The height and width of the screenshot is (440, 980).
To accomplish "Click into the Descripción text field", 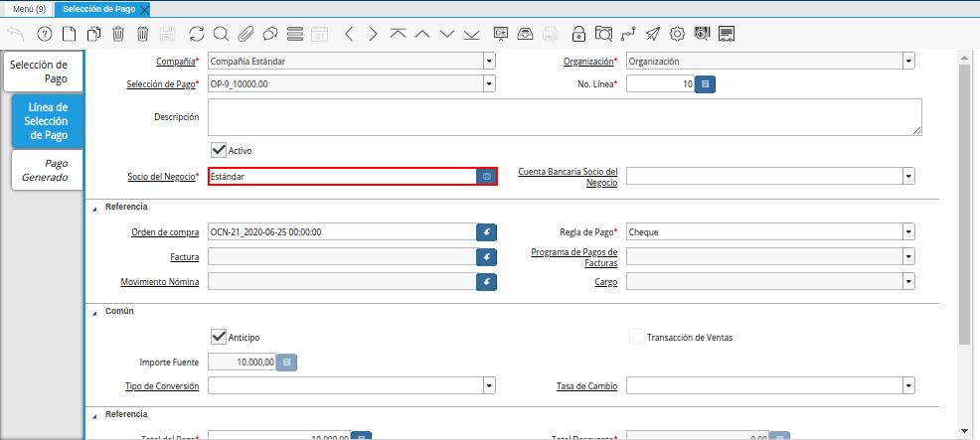I will (x=565, y=116).
